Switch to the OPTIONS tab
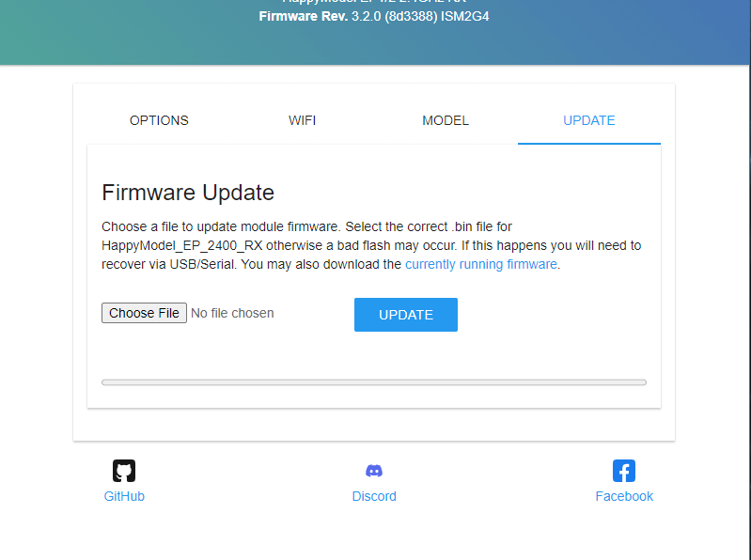 [159, 120]
